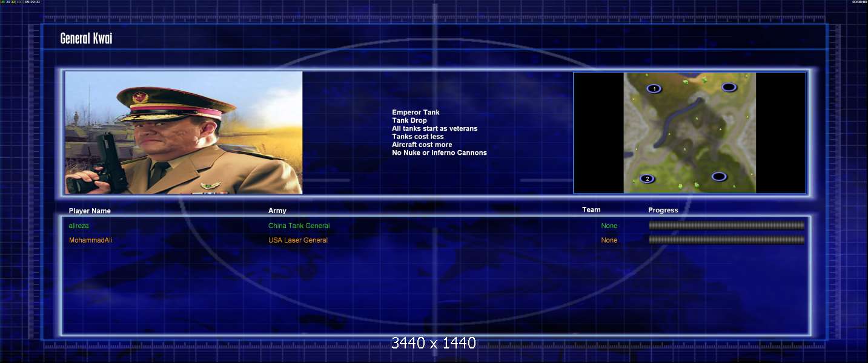The height and width of the screenshot is (363, 868).
Task: Click 'All tanks start as veterans' text
Action: [x=434, y=128]
